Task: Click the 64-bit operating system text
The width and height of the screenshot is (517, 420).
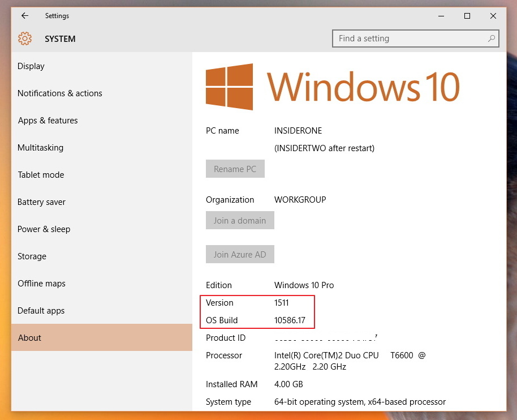Action: [360, 402]
